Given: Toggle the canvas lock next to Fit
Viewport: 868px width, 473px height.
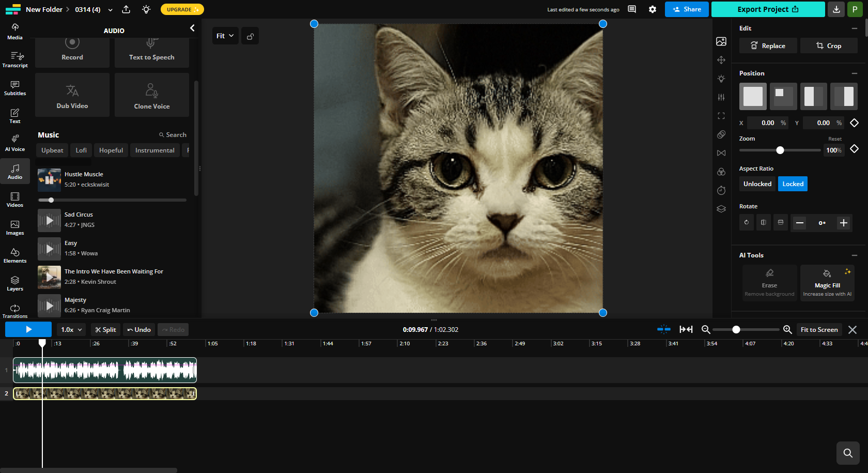Looking at the screenshot, I should click(250, 36).
